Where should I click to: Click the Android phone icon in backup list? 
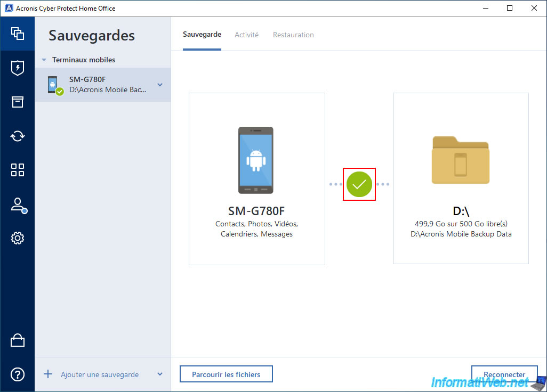pos(53,85)
